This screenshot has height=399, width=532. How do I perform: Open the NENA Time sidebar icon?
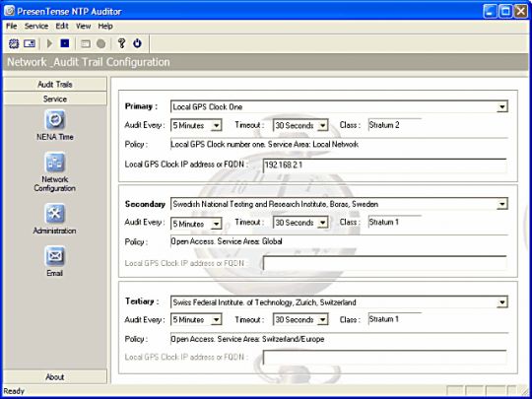click(54, 120)
